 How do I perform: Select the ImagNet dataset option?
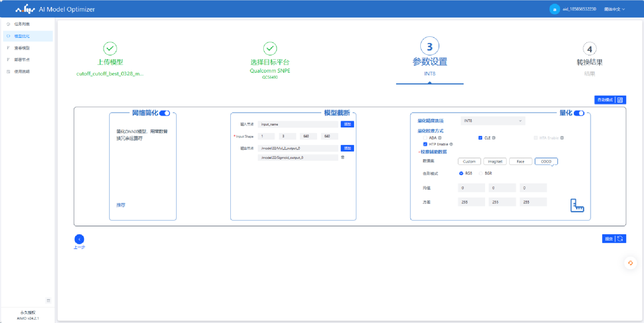495,161
